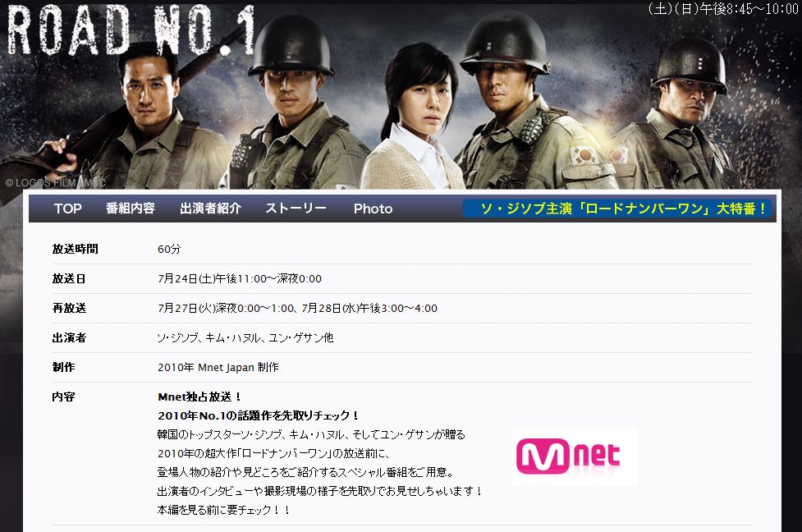
Task: Click the LOGOS FILM copyright text
Action: coord(55,182)
